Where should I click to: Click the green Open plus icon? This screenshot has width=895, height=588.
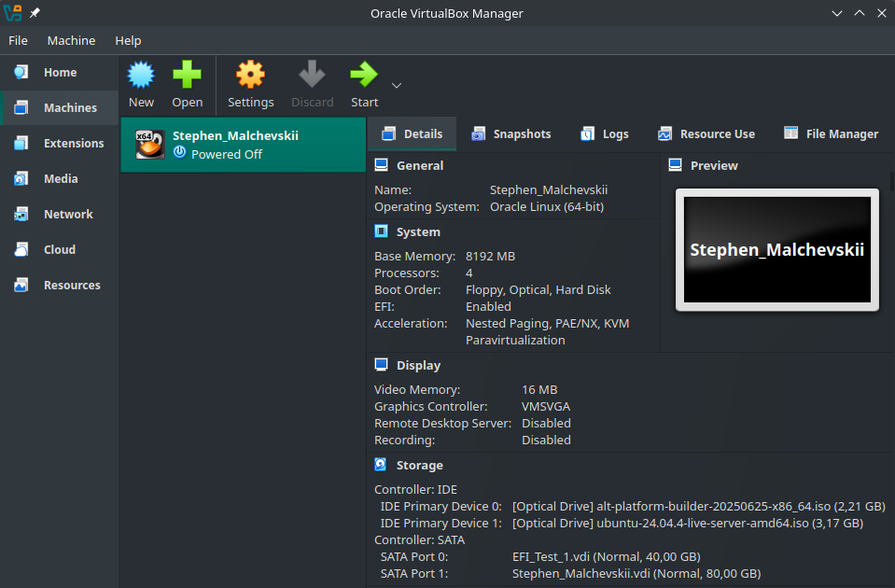pos(187,76)
